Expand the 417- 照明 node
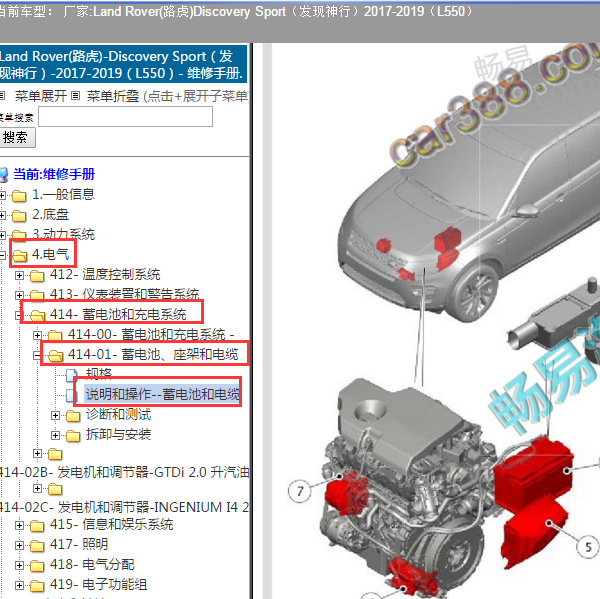 click(19, 545)
